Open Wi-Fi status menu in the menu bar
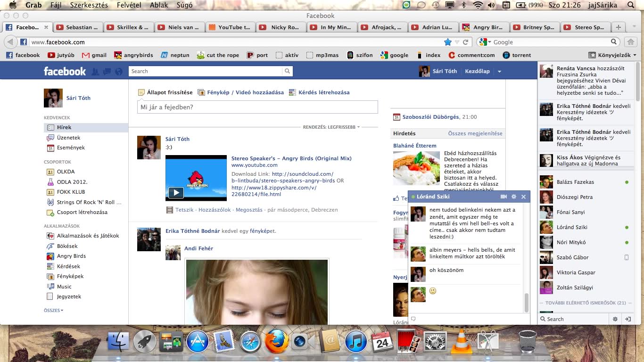 tap(478, 5)
